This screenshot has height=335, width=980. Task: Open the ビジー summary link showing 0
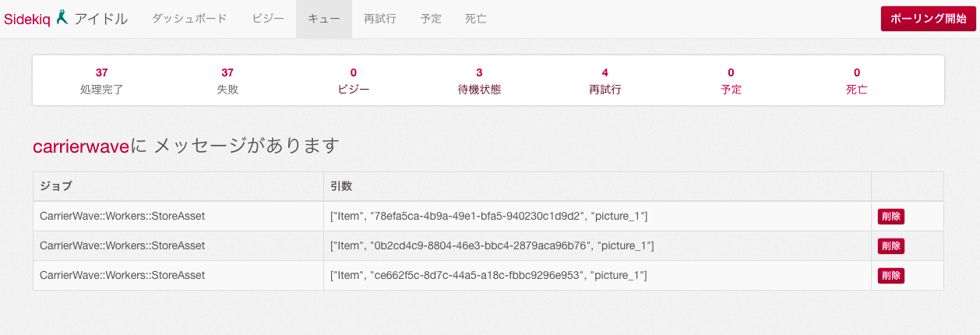[354, 81]
